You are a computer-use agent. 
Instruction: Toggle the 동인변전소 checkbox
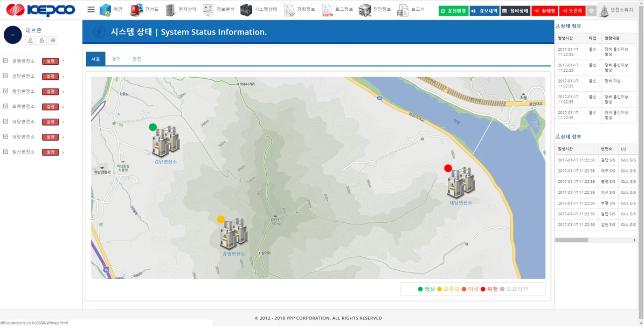click(5, 91)
